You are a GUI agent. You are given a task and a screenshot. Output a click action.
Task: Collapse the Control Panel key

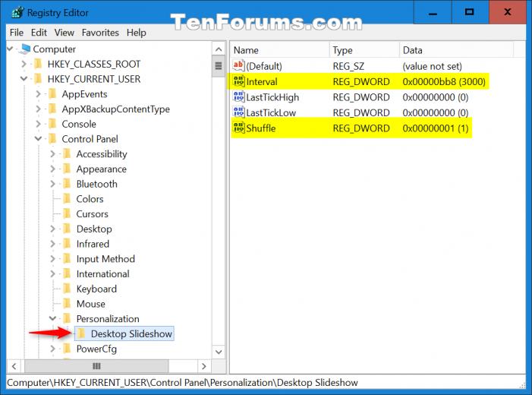[39, 139]
